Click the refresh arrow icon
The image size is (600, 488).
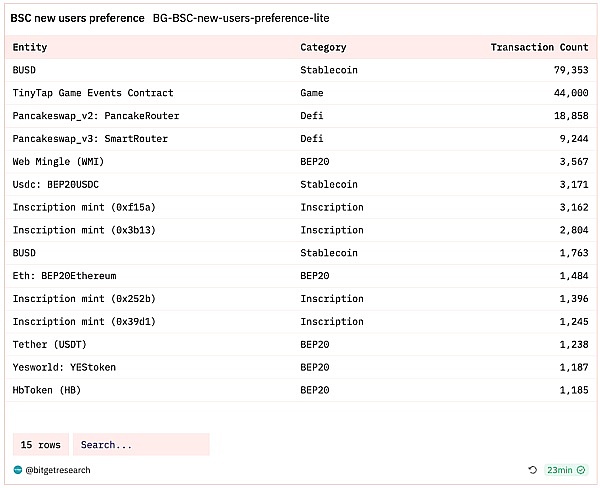point(533,469)
